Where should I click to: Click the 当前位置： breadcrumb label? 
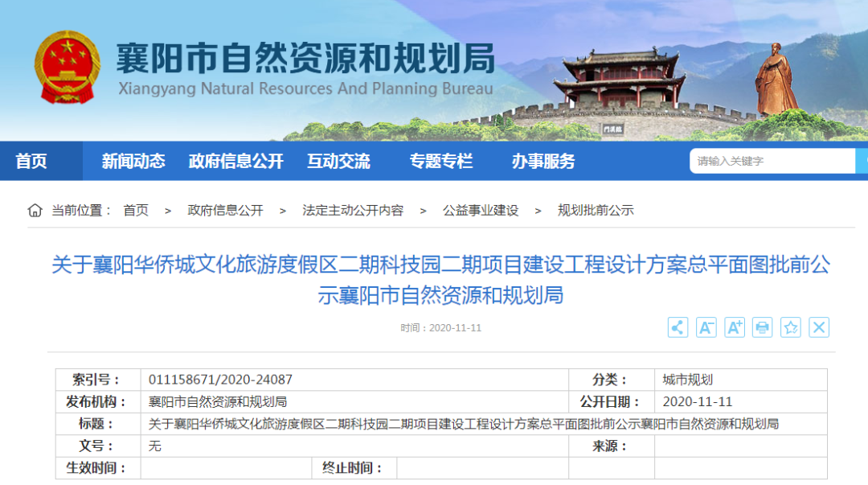[x=82, y=211]
